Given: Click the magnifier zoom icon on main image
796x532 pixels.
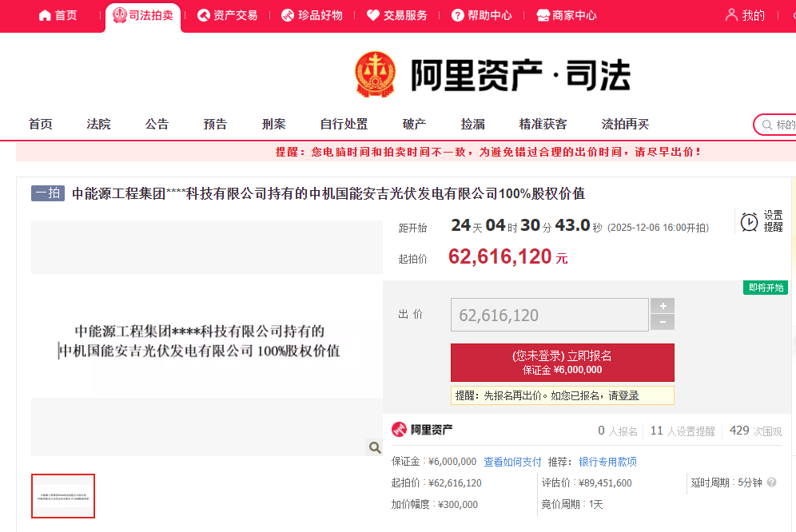Looking at the screenshot, I should click(375, 447).
